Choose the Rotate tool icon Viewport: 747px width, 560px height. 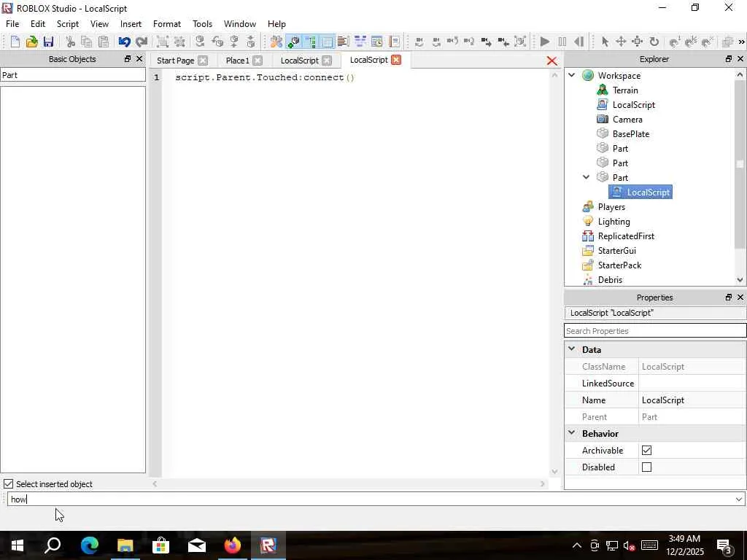pos(654,42)
